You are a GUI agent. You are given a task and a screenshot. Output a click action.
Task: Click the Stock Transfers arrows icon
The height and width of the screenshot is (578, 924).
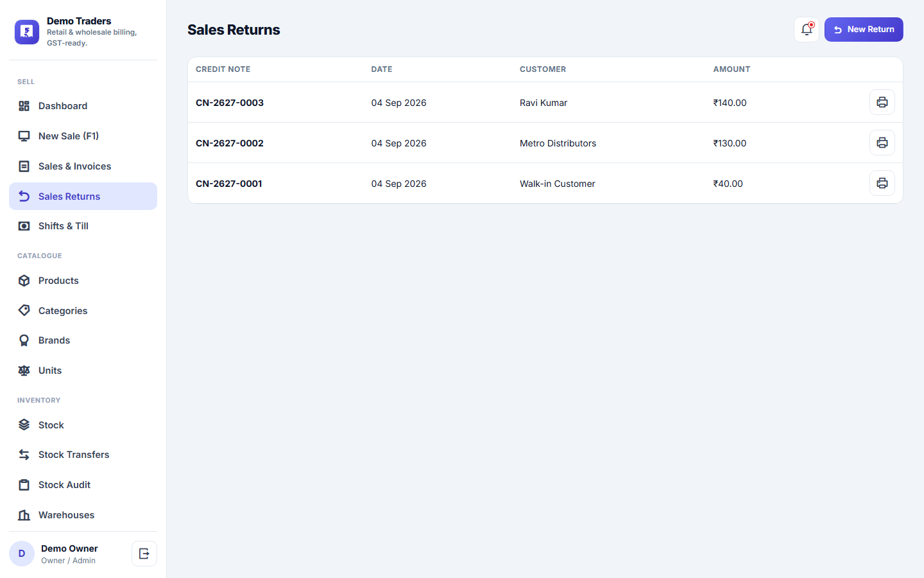tap(24, 455)
